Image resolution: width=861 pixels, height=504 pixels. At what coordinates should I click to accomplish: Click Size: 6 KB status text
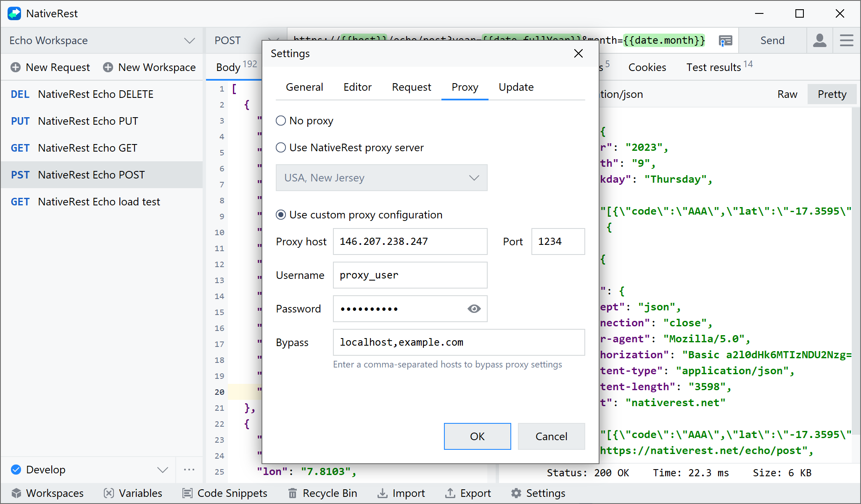(782, 473)
